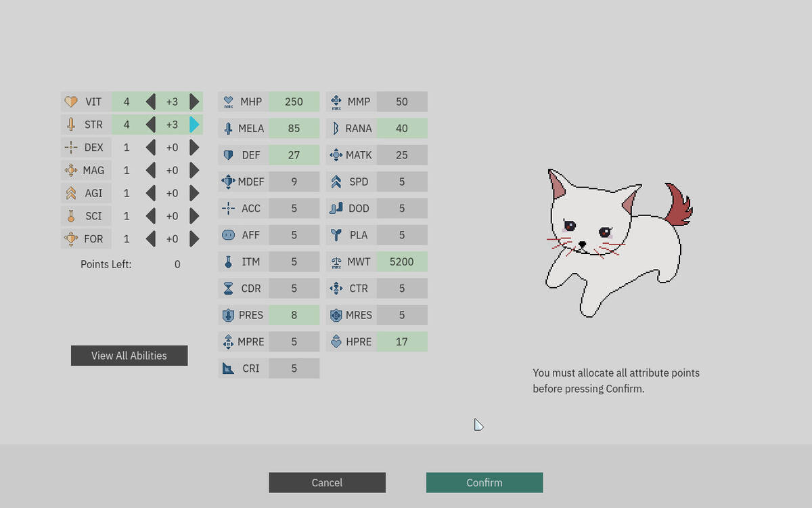Image resolution: width=812 pixels, height=508 pixels.
Task: Decrease STR with the left arrow
Action: tap(150, 125)
